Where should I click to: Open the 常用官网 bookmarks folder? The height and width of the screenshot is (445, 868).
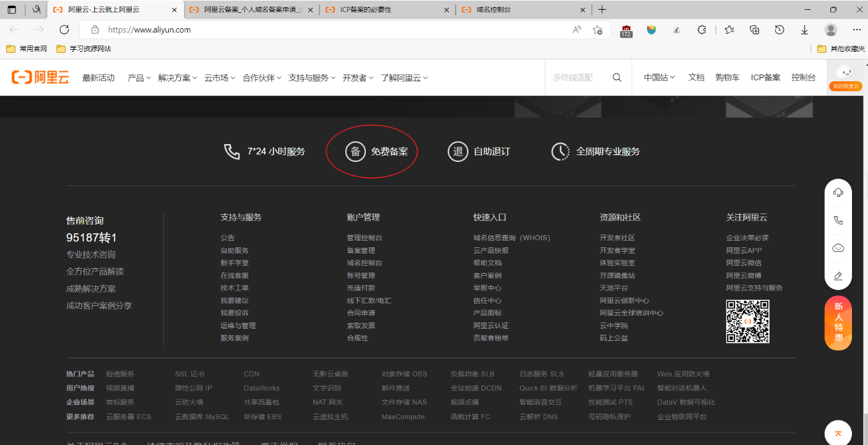pos(26,49)
